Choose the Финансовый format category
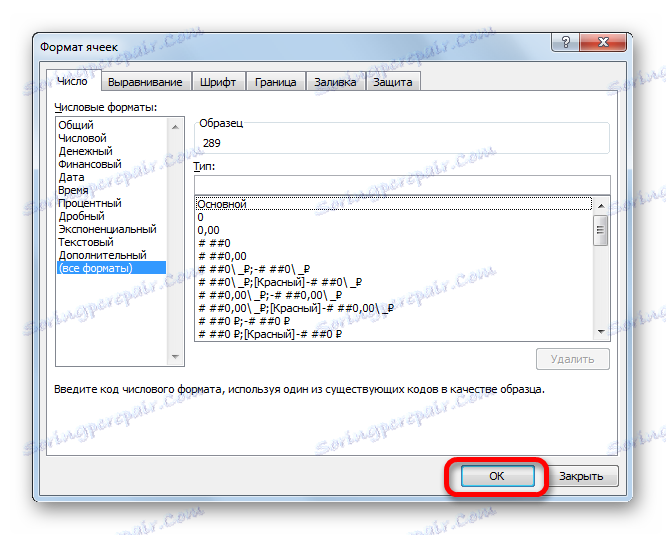666x535 pixels. point(111,164)
